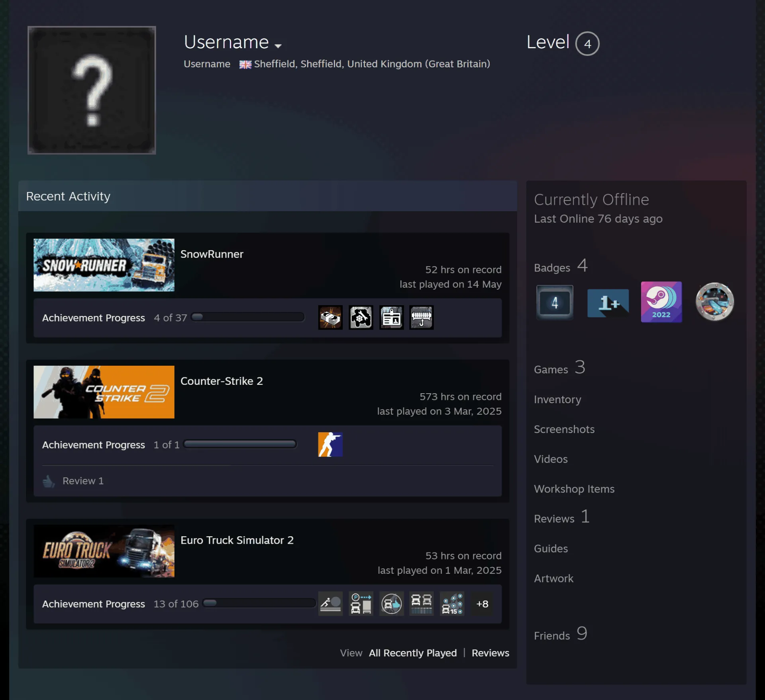Click the Counter-Strike 2 achievement icon
Image resolution: width=765 pixels, height=700 pixels.
click(x=330, y=445)
